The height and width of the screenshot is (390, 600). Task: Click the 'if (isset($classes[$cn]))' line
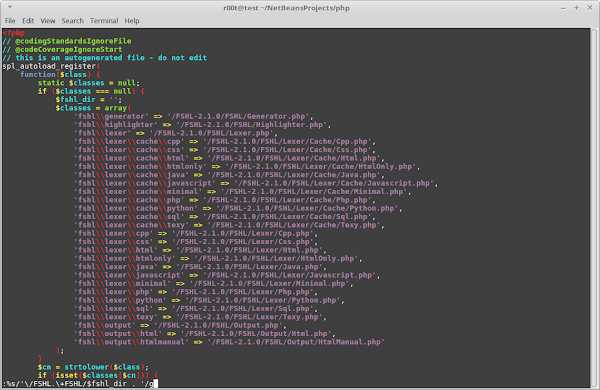click(98, 376)
